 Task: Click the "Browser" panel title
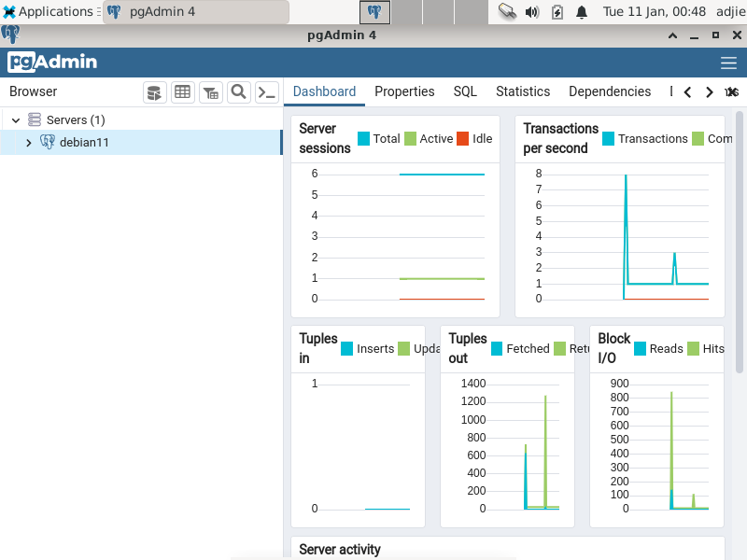coord(33,91)
